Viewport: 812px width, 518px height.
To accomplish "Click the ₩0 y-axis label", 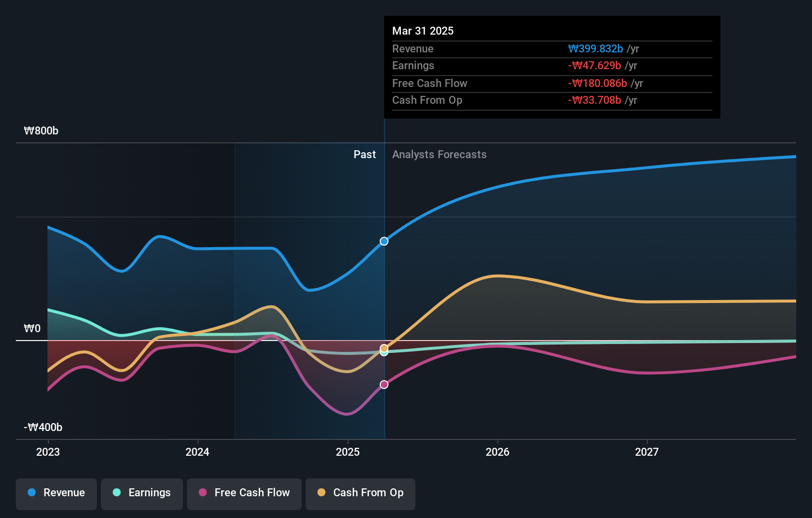I will point(32,328).
